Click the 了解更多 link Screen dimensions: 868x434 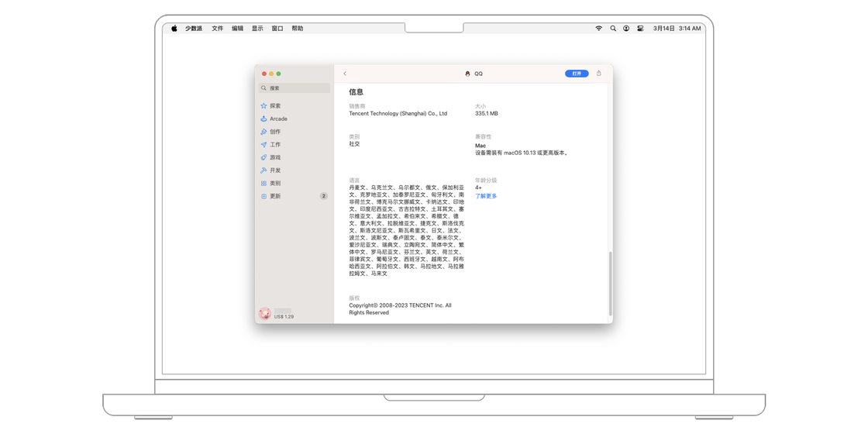(486, 196)
